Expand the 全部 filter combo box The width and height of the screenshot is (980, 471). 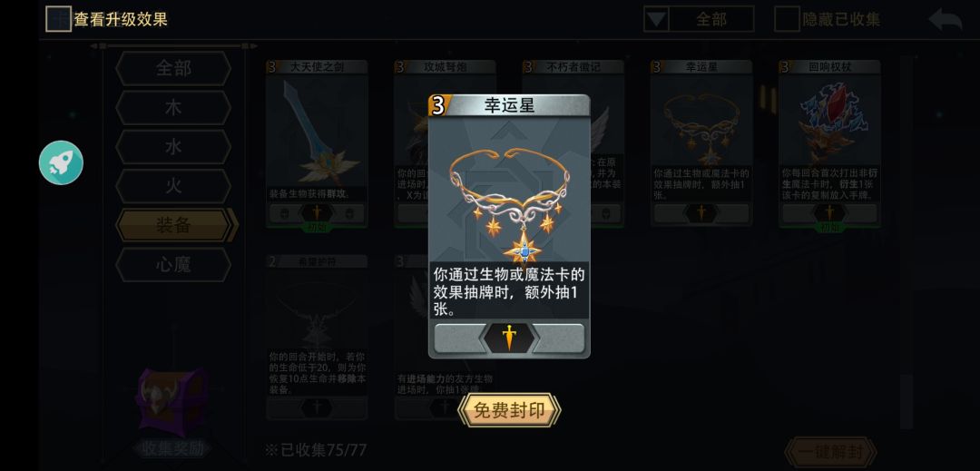699,19
